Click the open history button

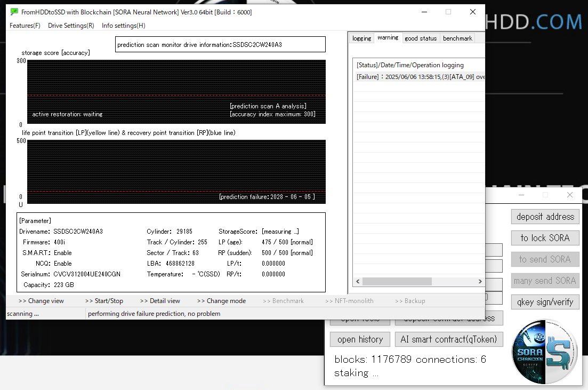360,339
